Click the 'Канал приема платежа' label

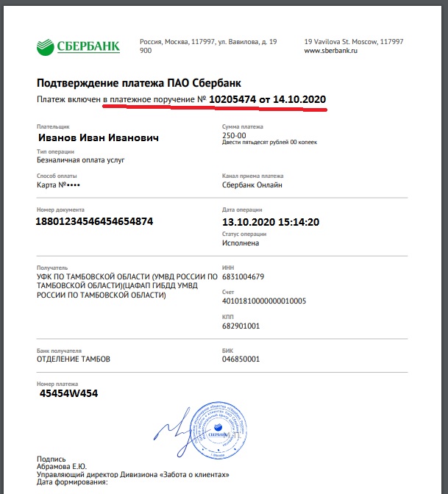[x=253, y=176]
